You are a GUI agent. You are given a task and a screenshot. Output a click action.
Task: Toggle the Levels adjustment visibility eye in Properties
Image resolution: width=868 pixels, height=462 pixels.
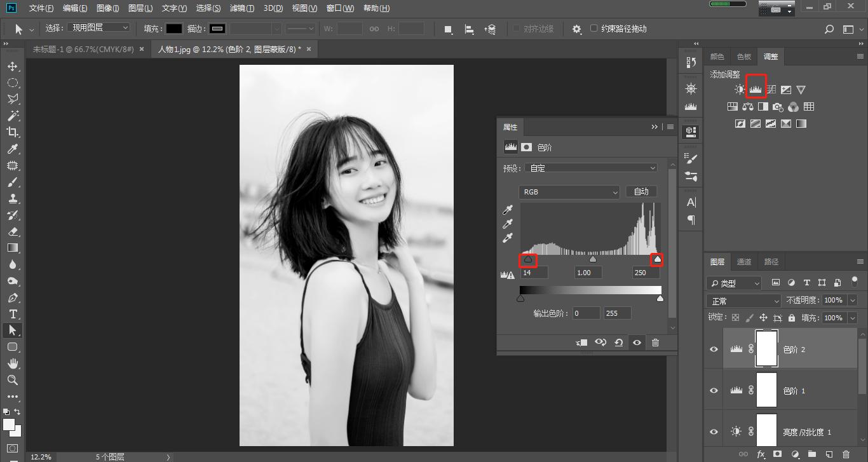tap(637, 342)
